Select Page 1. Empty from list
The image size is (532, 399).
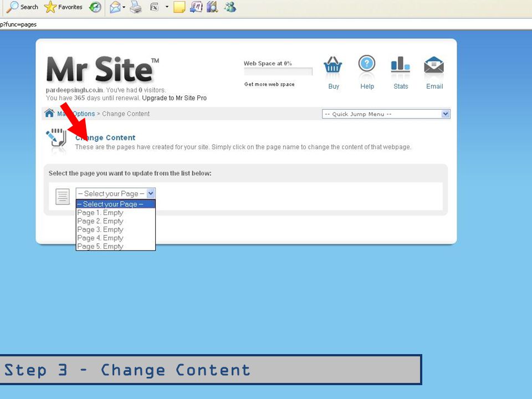click(x=116, y=213)
